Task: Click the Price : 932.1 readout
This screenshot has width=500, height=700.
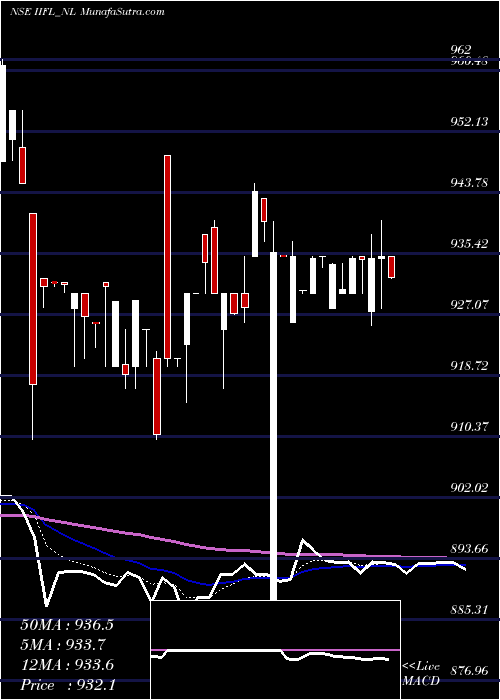Action: coord(67,685)
